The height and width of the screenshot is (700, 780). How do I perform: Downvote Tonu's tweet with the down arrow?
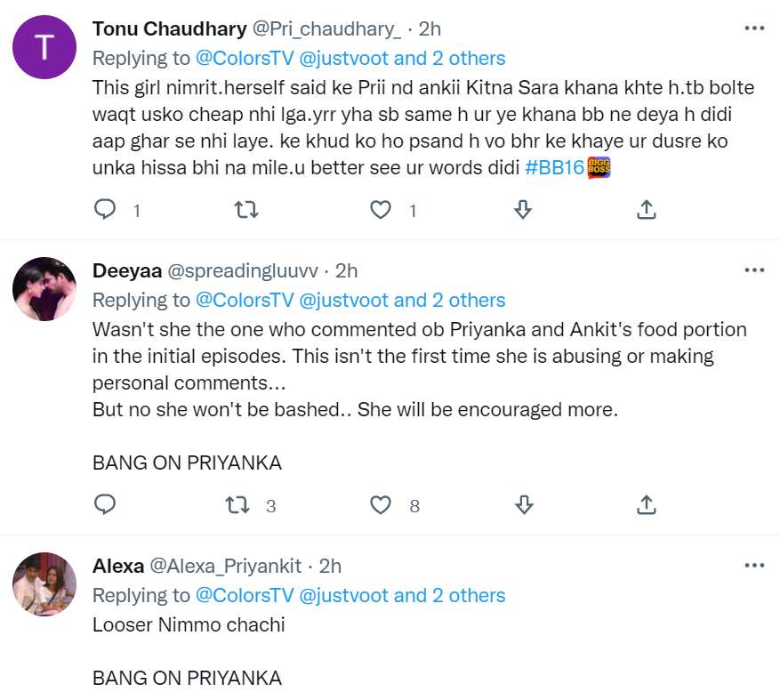click(x=523, y=210)
